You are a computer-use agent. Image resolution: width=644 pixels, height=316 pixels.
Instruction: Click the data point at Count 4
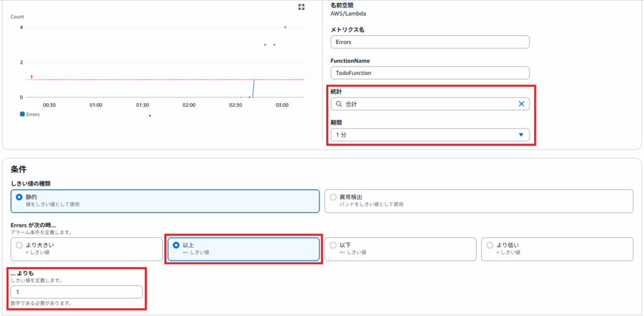tap(285, 27)
